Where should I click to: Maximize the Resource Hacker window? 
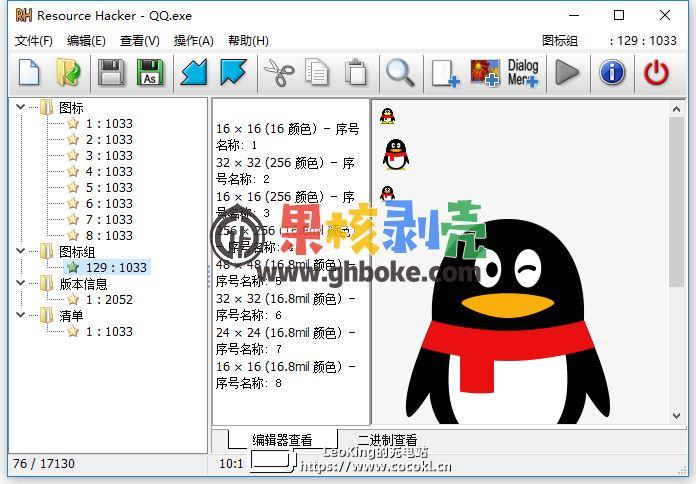(x=619, y=16)
